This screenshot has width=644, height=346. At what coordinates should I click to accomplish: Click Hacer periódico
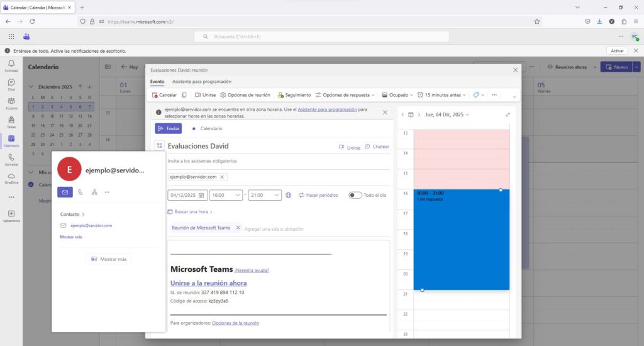(318, 195)
